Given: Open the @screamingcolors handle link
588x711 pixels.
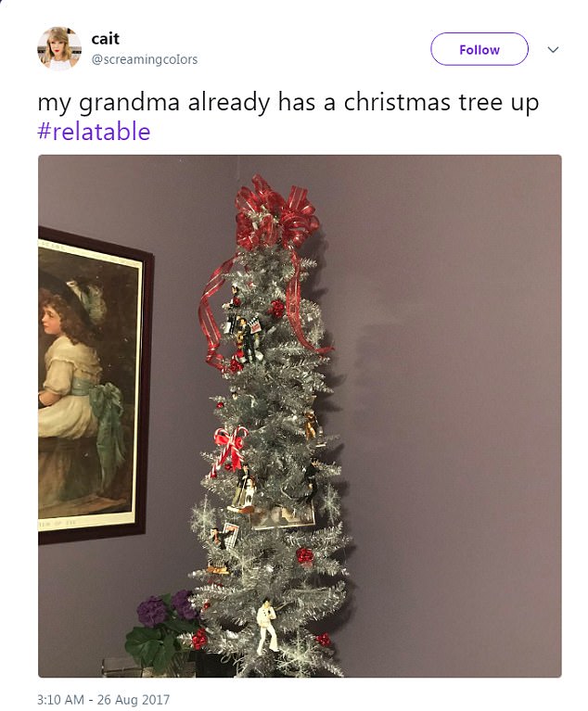Looking at the screenshot, I should 145,59.
